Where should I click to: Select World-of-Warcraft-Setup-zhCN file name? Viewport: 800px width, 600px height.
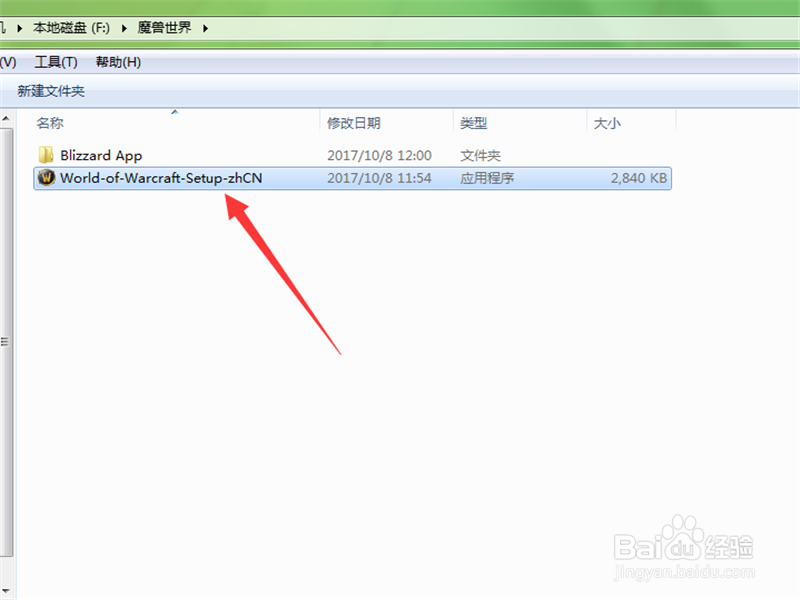pos(161,178)
